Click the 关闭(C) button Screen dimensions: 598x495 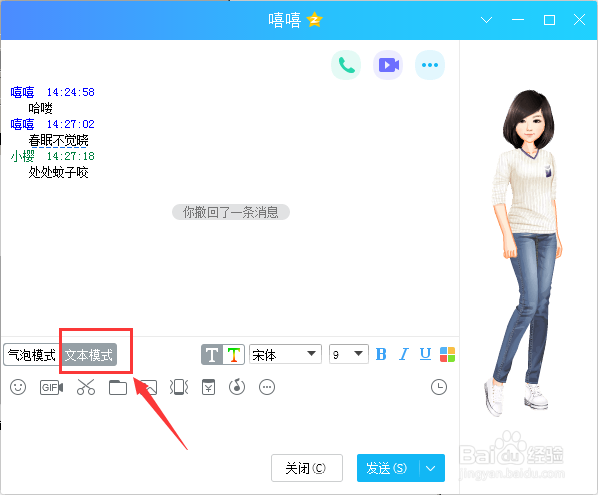[x=307, y=468]
